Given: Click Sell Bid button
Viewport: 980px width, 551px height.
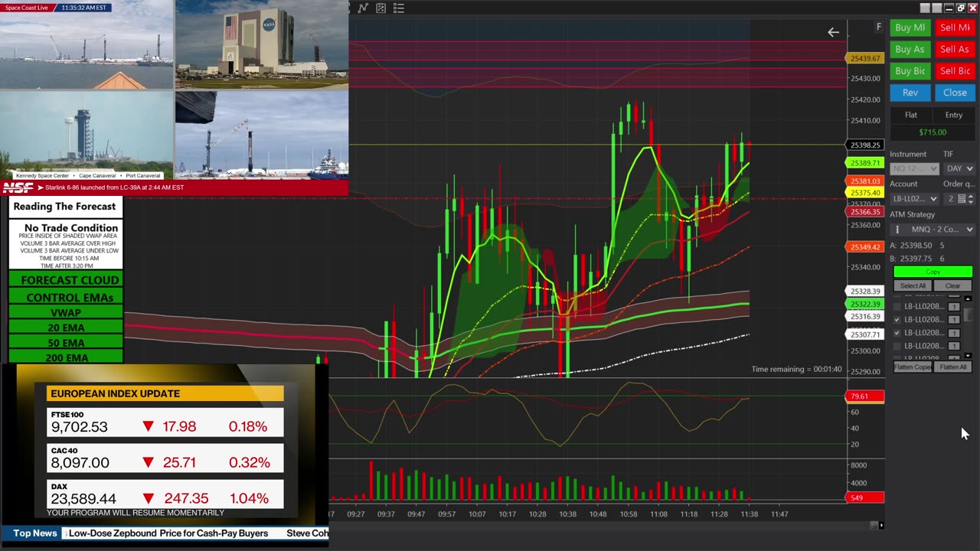Looking at the screenshot, I should 955,70.
